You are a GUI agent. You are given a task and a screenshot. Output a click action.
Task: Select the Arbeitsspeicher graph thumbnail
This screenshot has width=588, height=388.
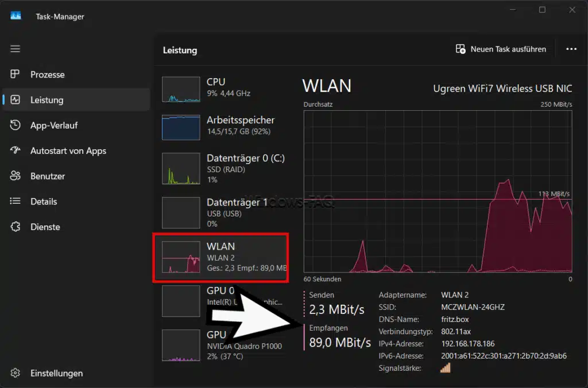[x=181, y=127]
